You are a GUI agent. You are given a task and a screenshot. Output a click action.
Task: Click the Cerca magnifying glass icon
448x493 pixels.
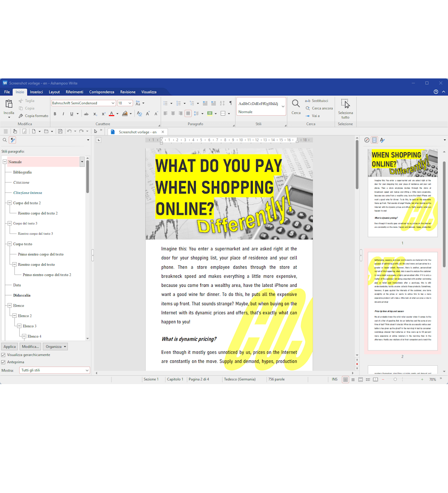pos(296,104)
